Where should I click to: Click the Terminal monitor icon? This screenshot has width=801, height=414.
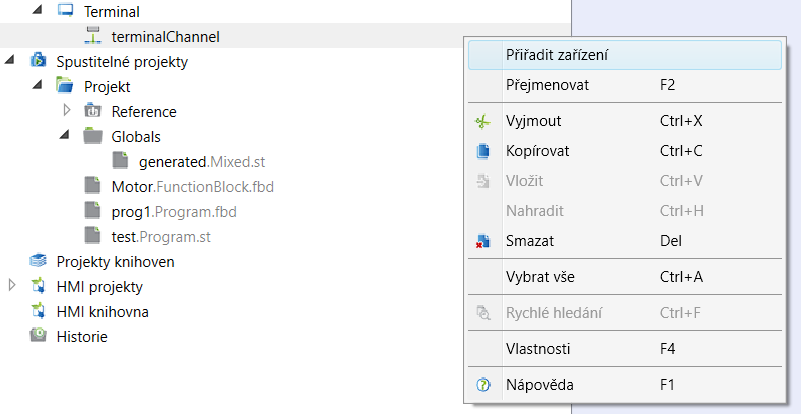[65, 10]
